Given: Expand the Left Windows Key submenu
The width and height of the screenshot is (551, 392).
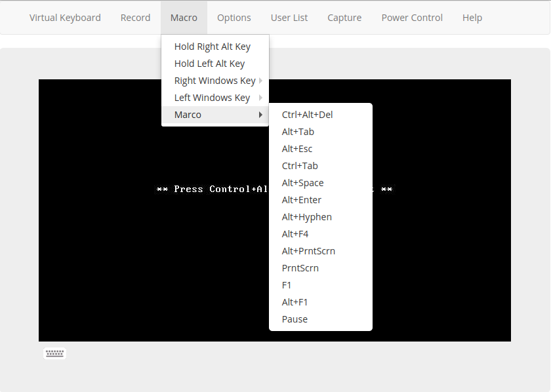Looking at the screenshot, I should pyautogui.click(x=213, y=98).
